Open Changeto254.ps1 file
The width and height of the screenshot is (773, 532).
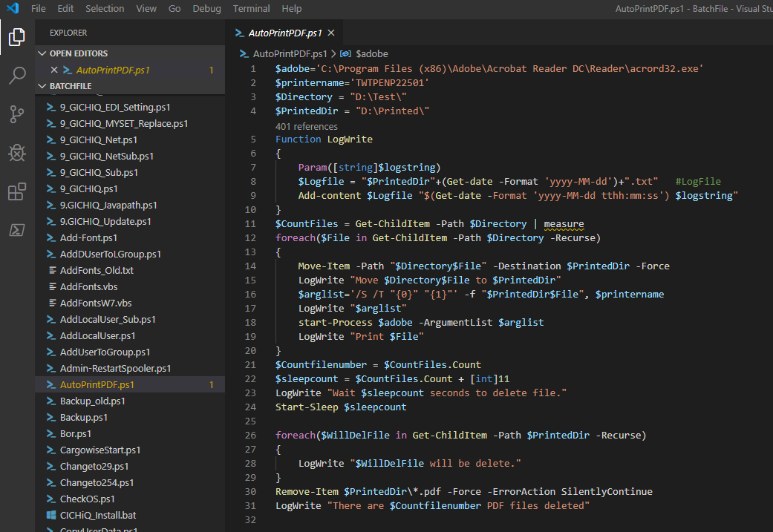click(130, 483)
